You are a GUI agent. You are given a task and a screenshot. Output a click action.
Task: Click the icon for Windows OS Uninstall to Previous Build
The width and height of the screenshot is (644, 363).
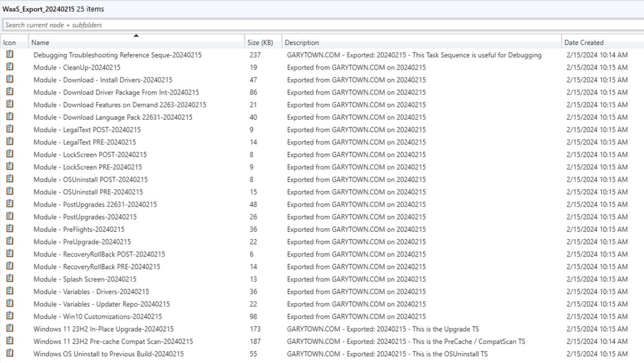(x=10, y=354)
